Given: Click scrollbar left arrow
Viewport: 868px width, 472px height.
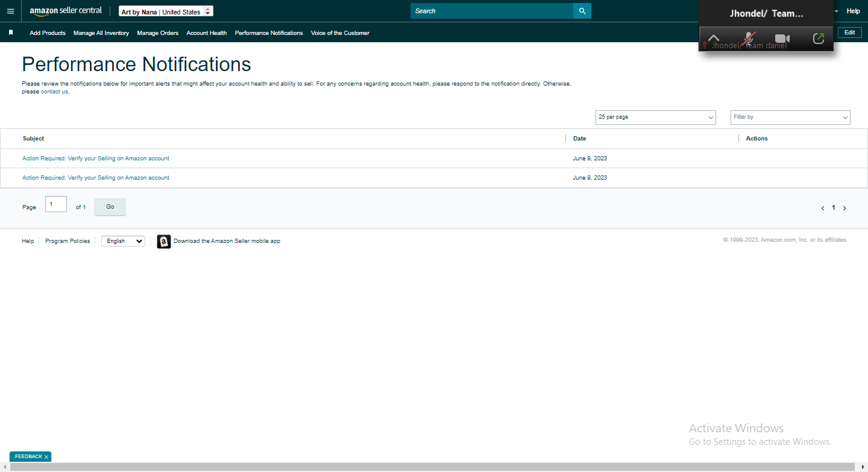Looking at the screenshot, I should (4, 467).
